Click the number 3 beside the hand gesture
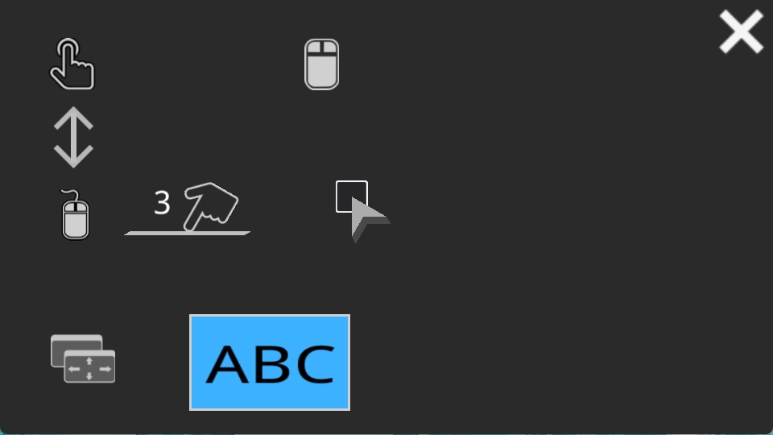This screenshot has height=435, width=773. tap(162, 203)
